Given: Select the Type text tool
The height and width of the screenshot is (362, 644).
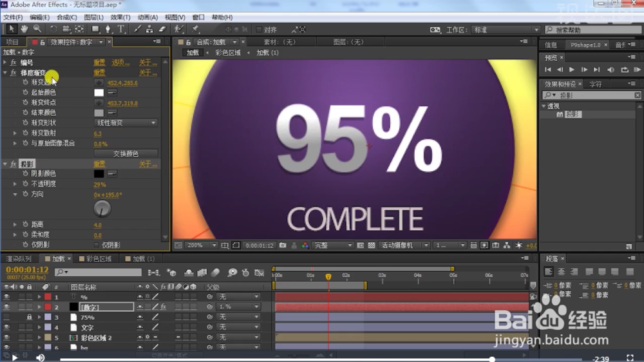Looking at the screenshot, I should [x=121, y=29].
